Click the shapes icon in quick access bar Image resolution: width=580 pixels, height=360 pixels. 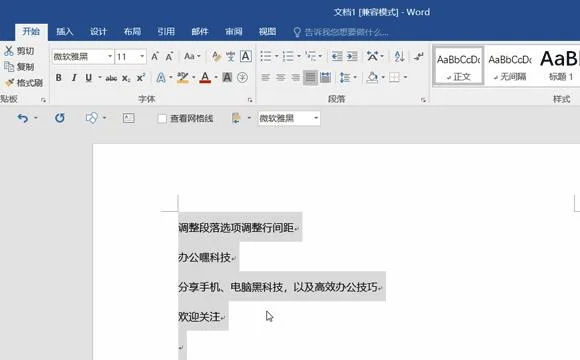tap(91, 118)
